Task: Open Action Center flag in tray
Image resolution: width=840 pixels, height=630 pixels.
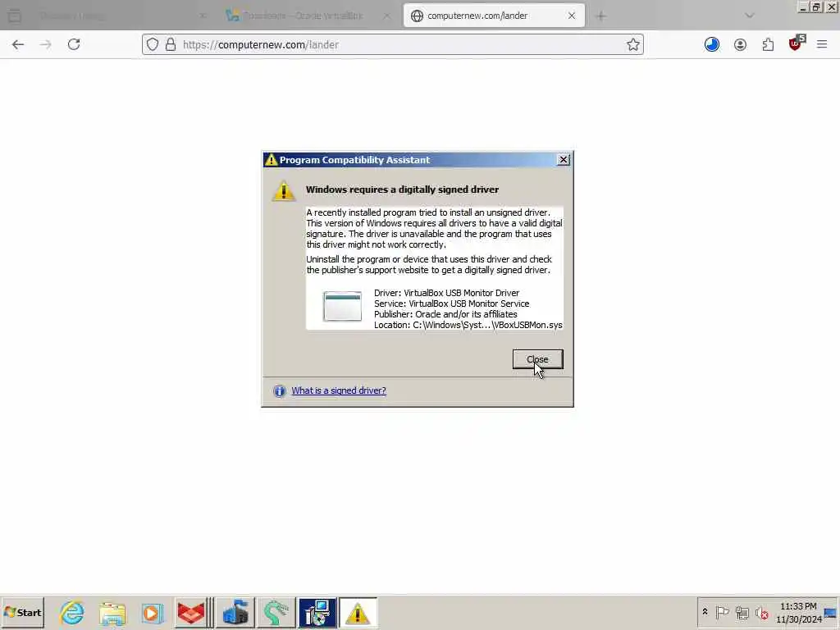Action: pos(722,612)
